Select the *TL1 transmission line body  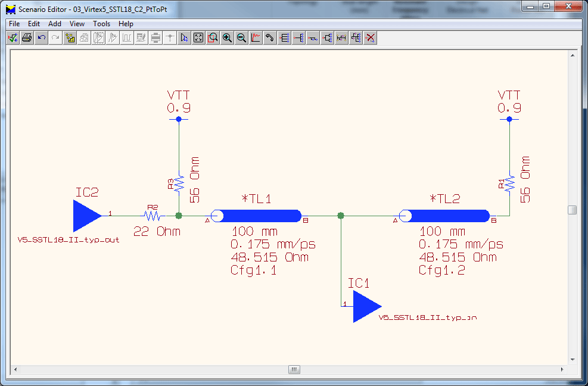click(256, 216)
